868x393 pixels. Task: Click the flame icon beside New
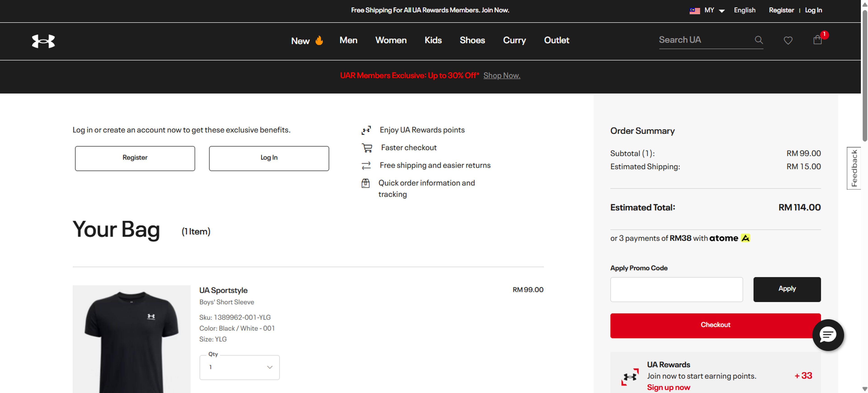pos(319,40)
